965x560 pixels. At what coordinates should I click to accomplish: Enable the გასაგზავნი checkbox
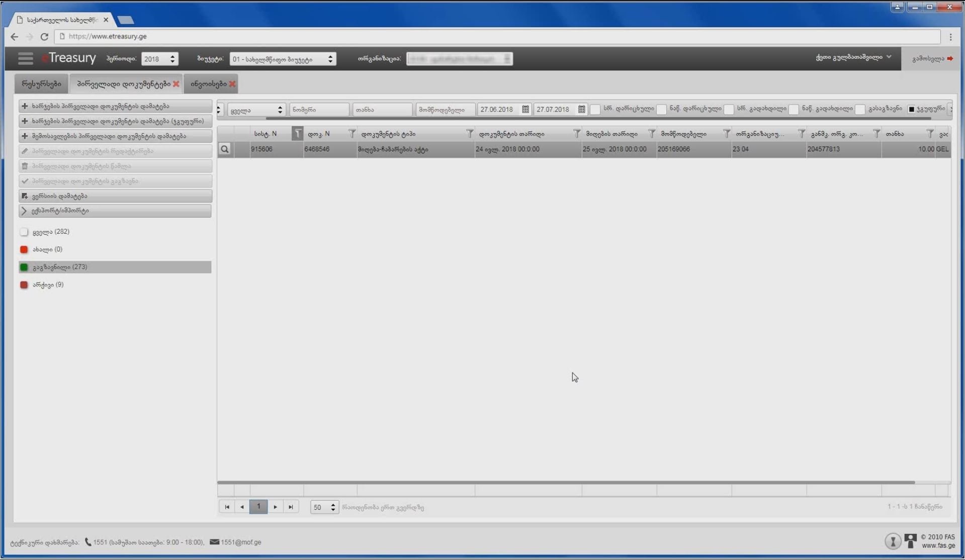click(x=860, y=109)
